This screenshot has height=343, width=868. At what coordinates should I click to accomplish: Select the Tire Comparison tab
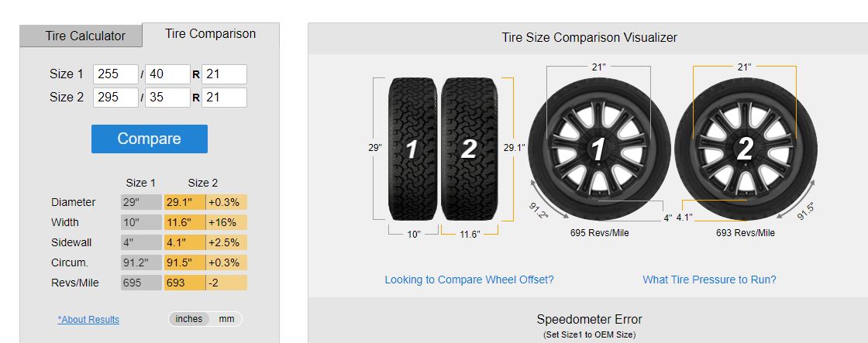click(x=210, y=34)
